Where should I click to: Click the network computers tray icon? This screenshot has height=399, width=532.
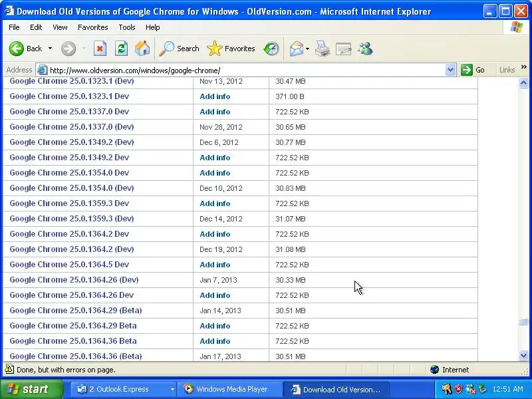pos(470,389)
